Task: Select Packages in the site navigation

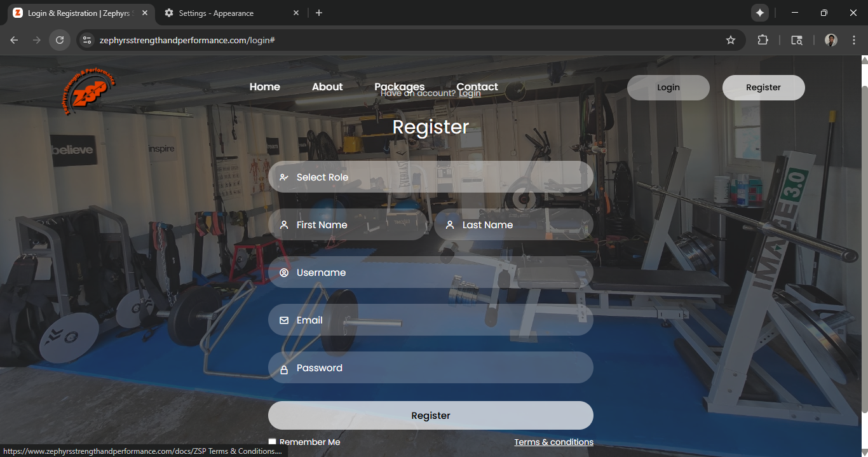Action: 399,86
